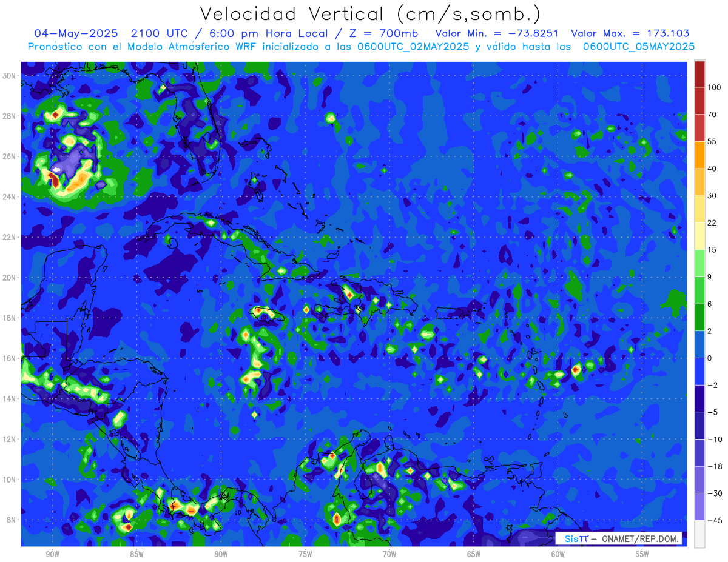Viewport: 728px width, 562px height.
Task: Pick the light green swatch between 9 and 15
Action: (x=700, y=263)
